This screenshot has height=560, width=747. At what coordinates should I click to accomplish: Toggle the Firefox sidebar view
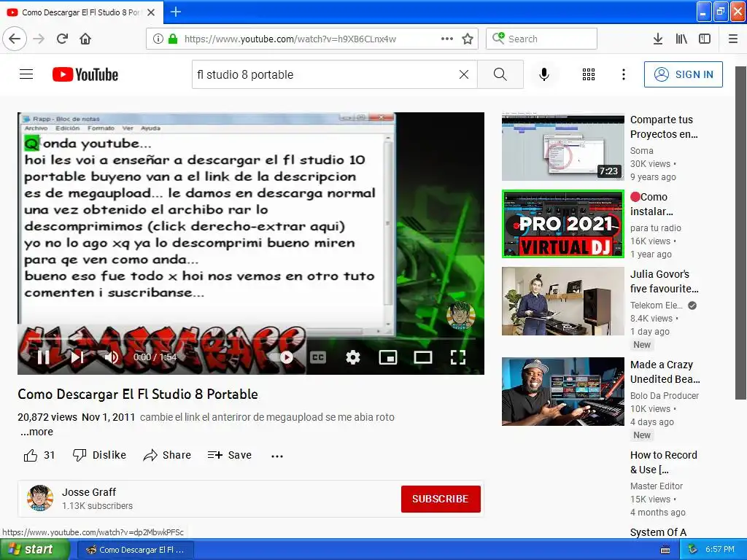click(x=705, y=39)
